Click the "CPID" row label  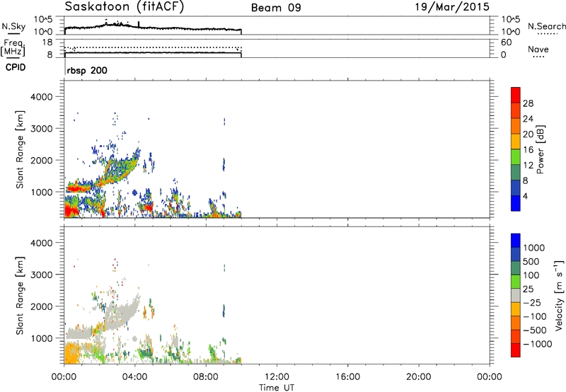coord(16,67)
